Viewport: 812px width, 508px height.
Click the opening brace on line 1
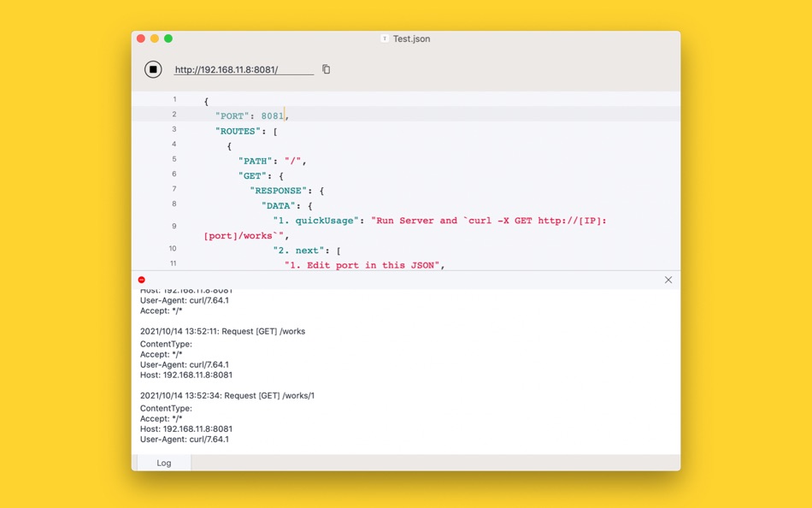click(x=206, y=102)
